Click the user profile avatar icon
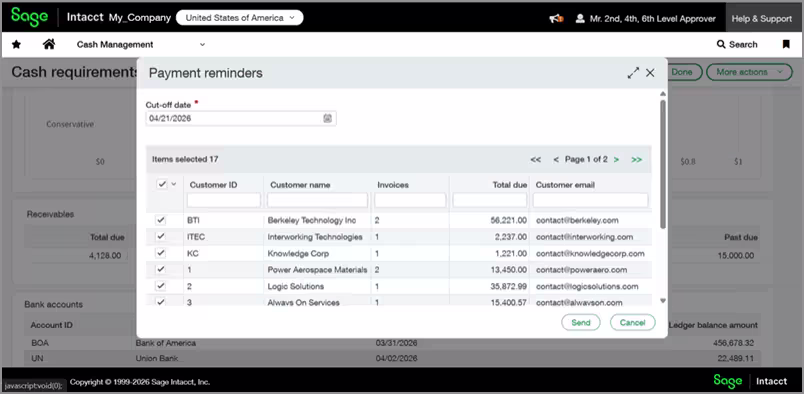 coord(580,18)
